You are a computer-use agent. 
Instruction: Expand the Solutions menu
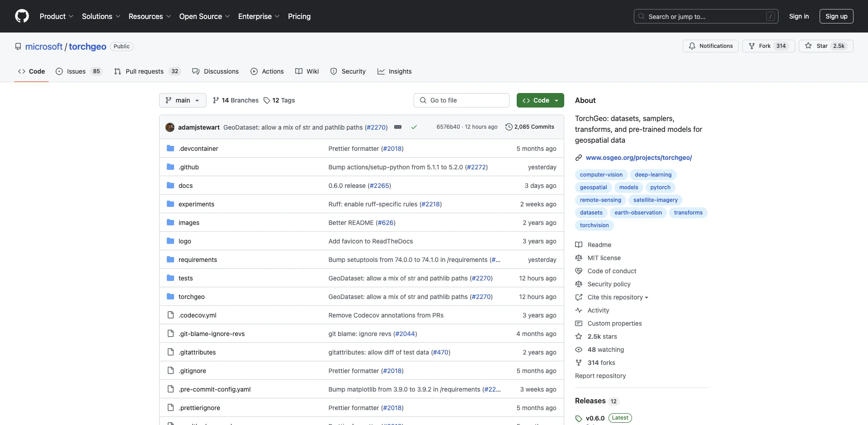pos(101,16)
